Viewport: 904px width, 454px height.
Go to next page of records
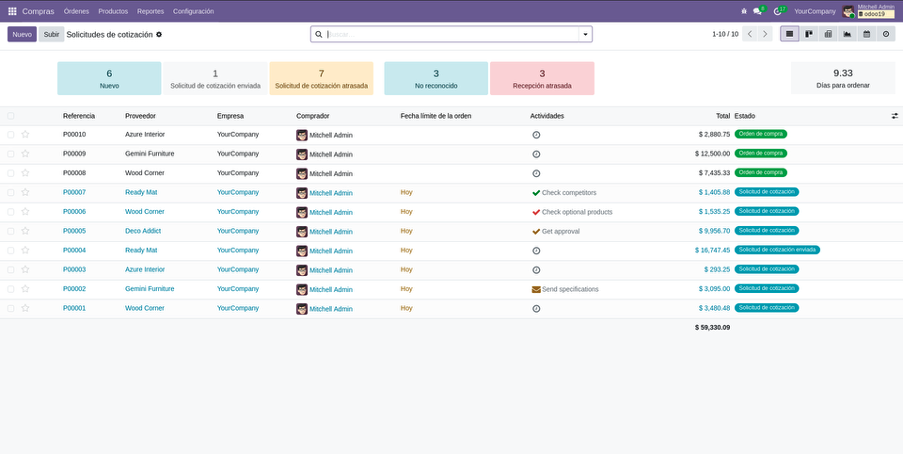765,34
